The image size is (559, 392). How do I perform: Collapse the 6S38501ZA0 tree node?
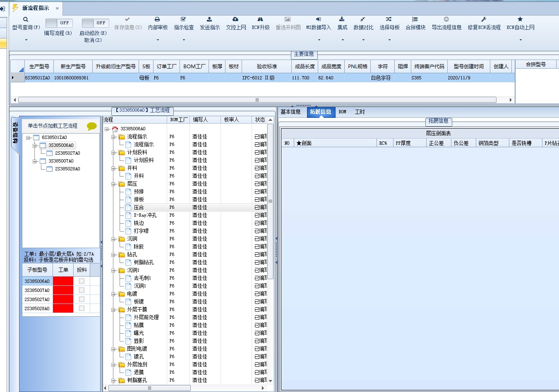28,137
